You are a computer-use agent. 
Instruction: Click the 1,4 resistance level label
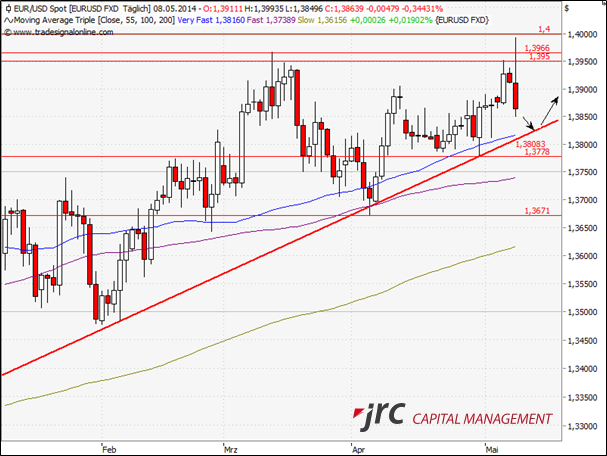click(544, 30)
